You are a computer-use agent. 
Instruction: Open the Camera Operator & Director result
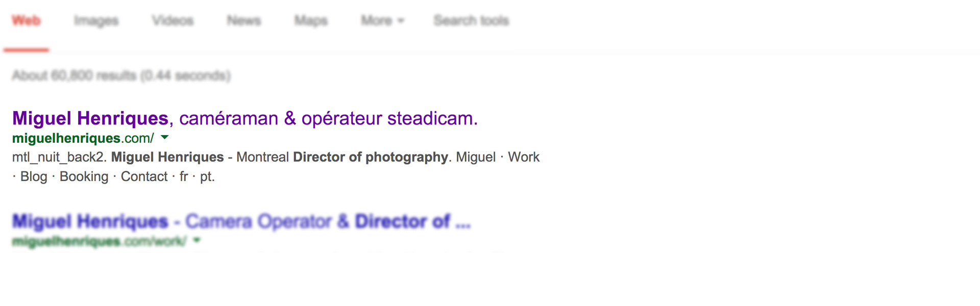coord(241,221)
